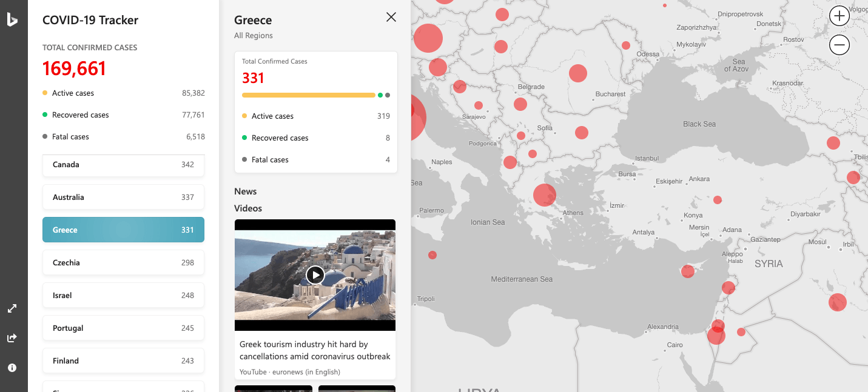
Task: Click Fatal cases value 6,518
Action: [195, 137]
